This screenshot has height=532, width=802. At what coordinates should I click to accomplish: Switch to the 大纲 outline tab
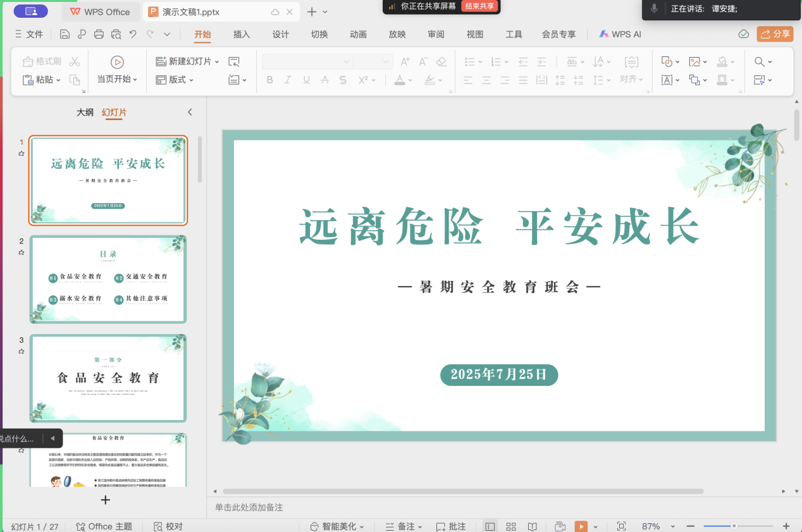85,113
